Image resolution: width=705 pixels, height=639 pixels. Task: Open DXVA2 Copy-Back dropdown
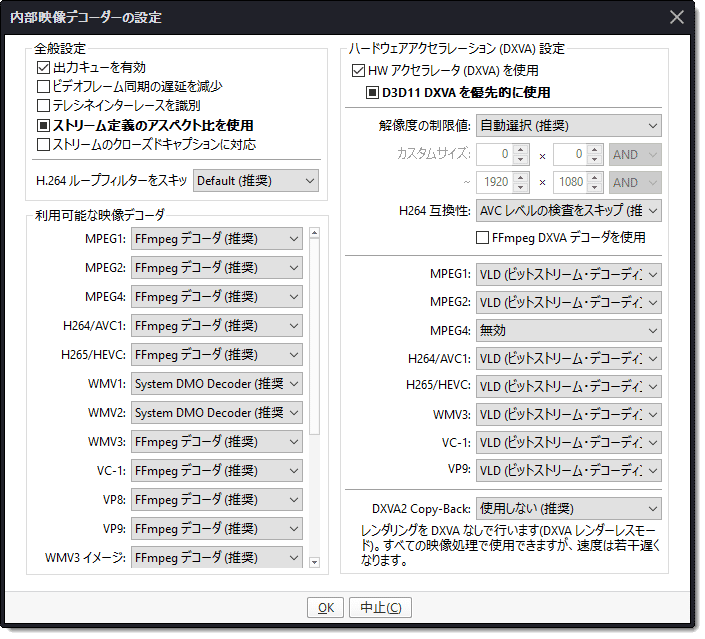pyautogui.click(x=569, y=509)
